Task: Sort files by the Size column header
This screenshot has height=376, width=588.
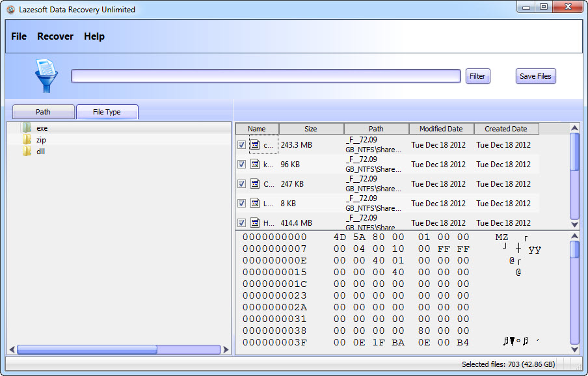Action: [x=311, y=128]
